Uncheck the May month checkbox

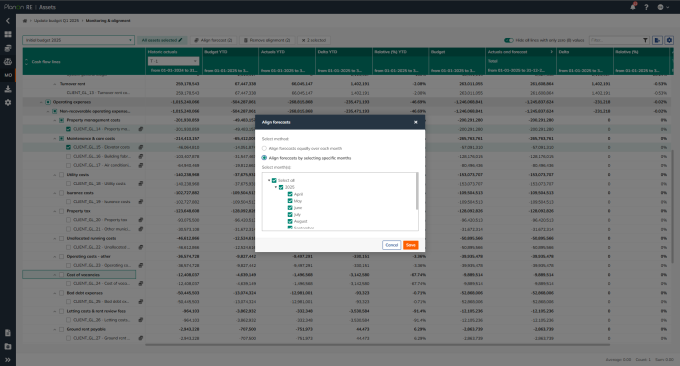pyautogui.click(x=290, y=201)
